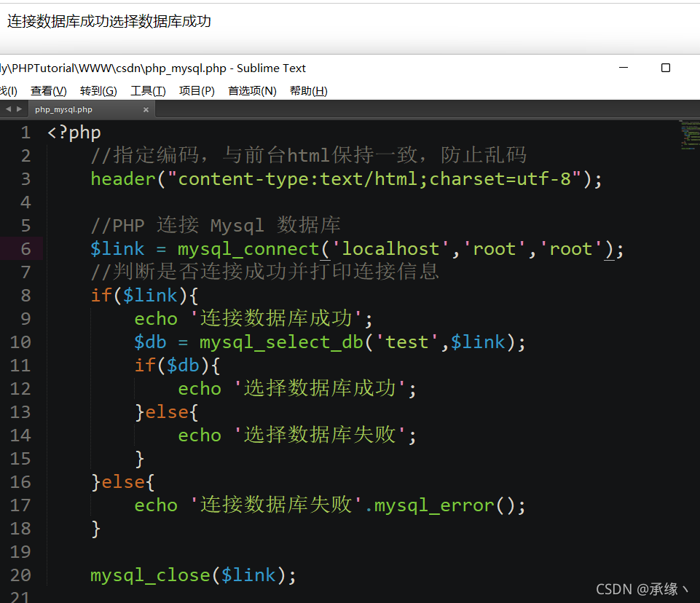Click '选择数据库成功' string on line 12
The image size is (700, 603).
pos(320,389)
